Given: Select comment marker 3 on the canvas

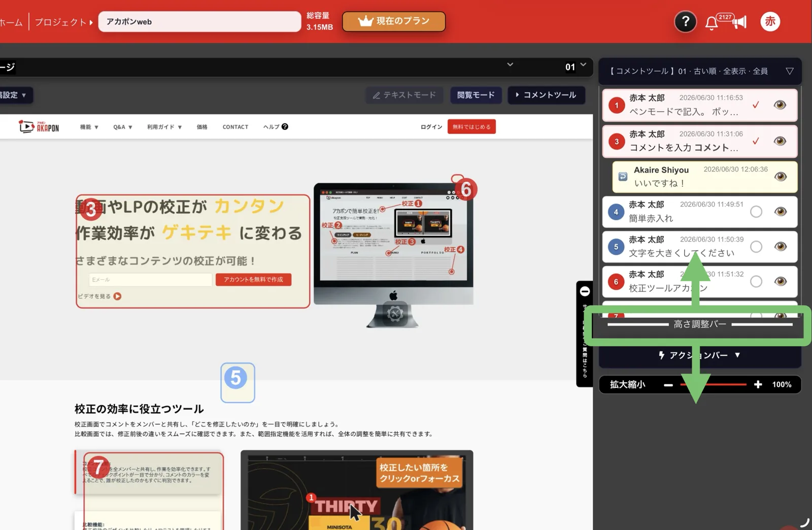Looking at the screenshot, I should [x=91, y=209].
